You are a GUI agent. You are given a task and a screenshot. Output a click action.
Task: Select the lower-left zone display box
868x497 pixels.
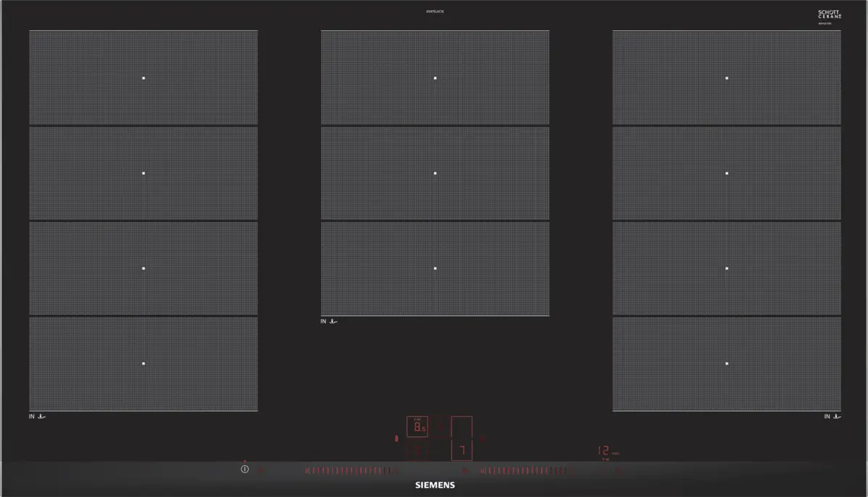tap(417, 451)
